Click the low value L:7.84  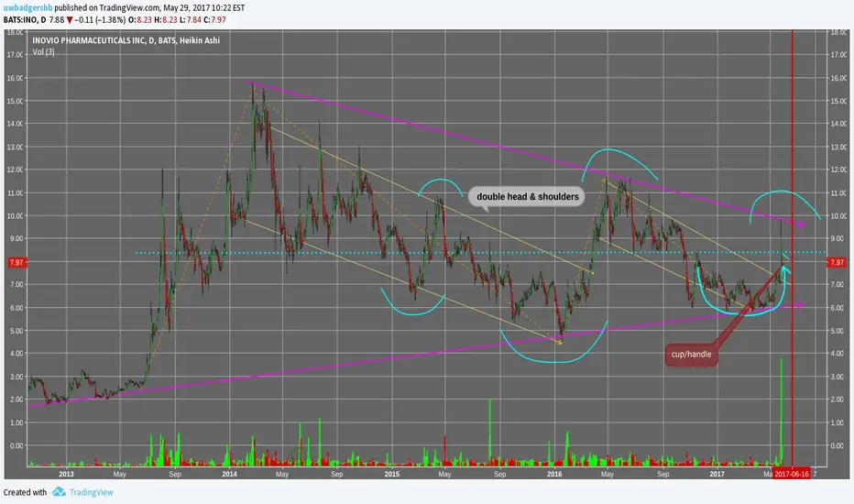coord(190,19)
